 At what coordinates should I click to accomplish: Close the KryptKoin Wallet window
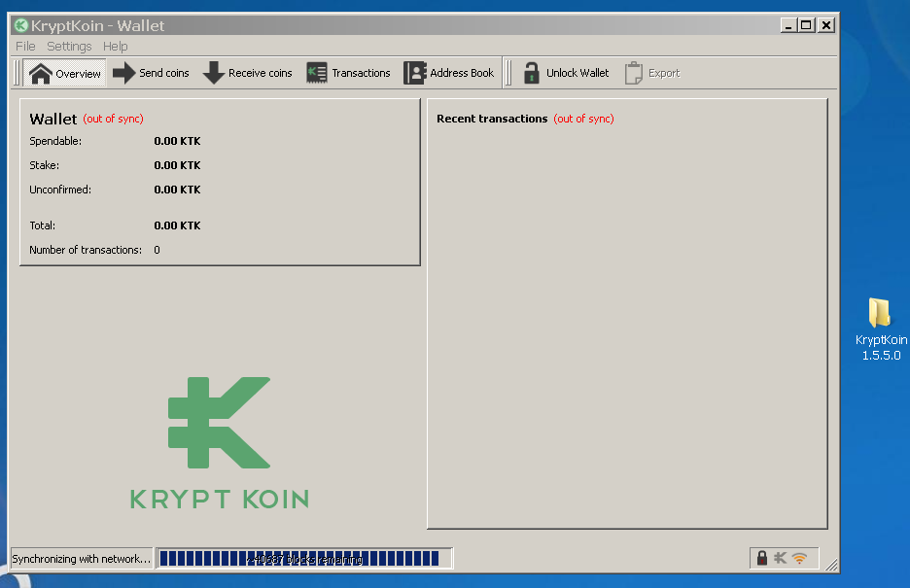826,25
